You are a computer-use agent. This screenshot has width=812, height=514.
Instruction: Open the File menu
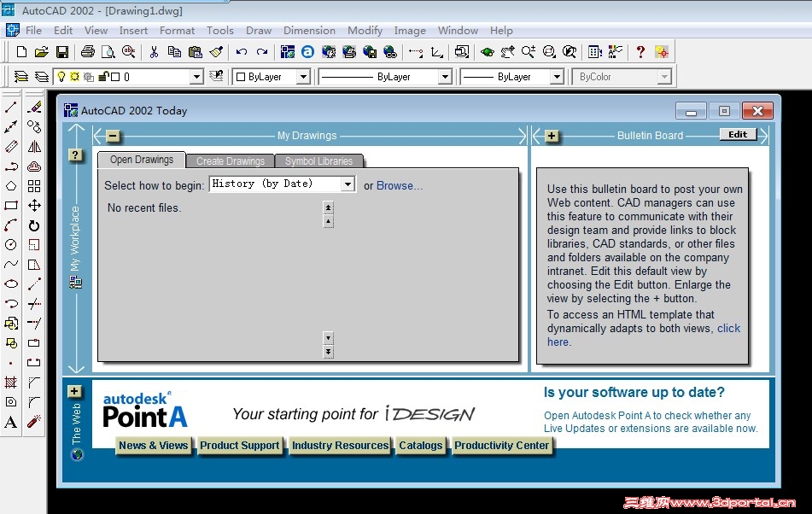tap(33, 31)
